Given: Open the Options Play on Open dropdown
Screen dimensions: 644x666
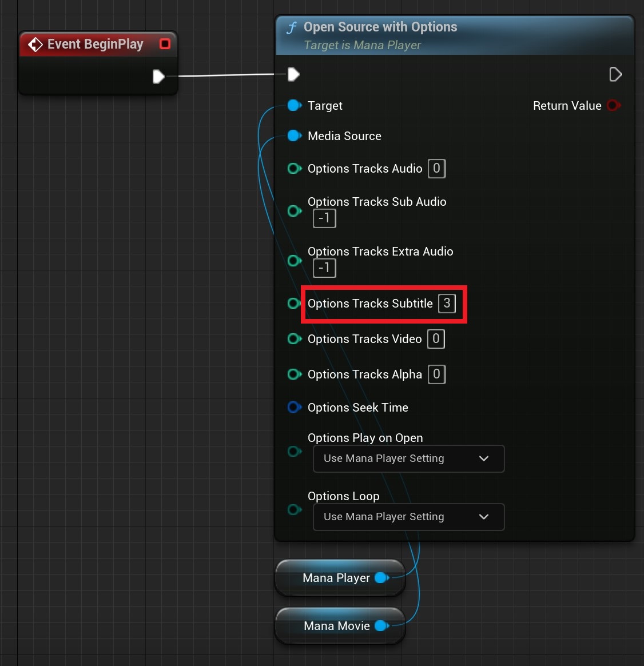Looking at the screenshot, I should (x=409, y=458).
